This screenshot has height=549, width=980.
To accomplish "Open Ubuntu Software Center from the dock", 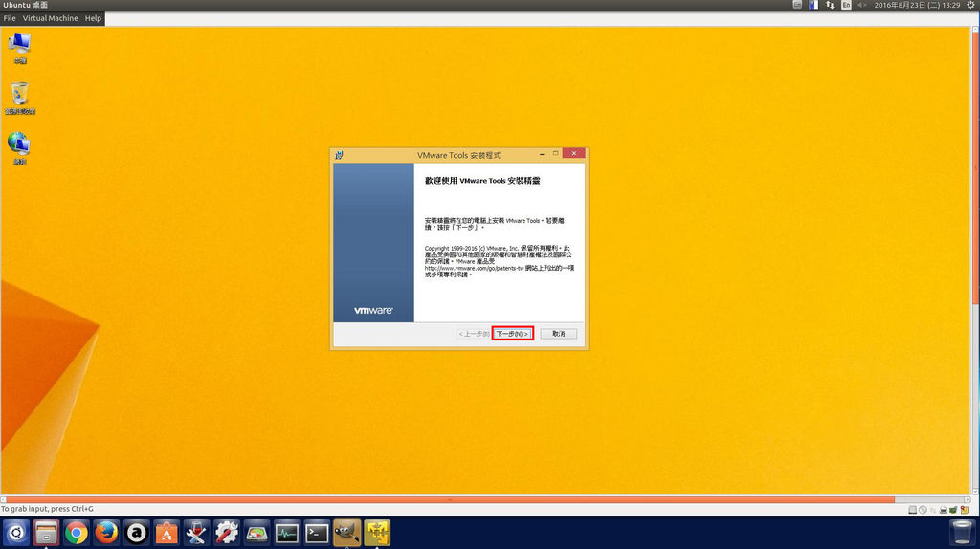I will point(167,533).
